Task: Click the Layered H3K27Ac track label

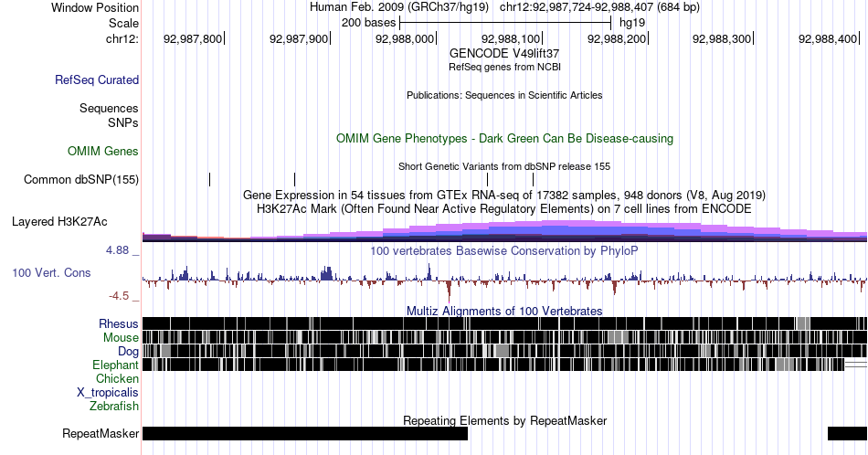Action: pyautogui.click(x=59, y=221)
